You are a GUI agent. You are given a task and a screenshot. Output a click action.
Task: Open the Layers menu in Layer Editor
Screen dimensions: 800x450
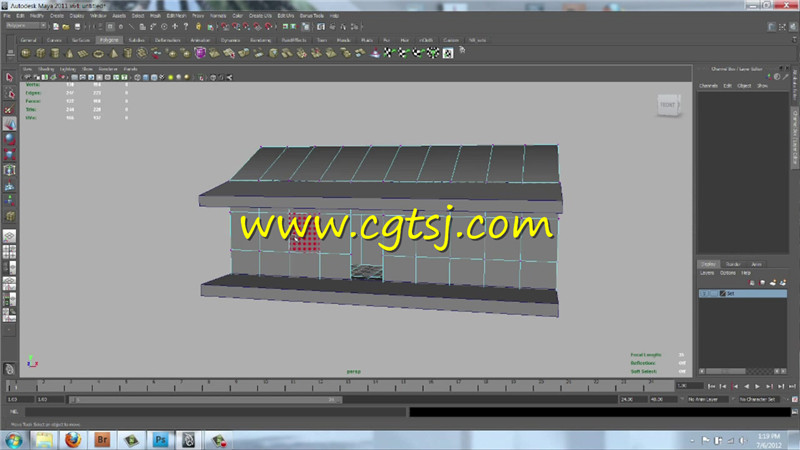click(707, 273)
